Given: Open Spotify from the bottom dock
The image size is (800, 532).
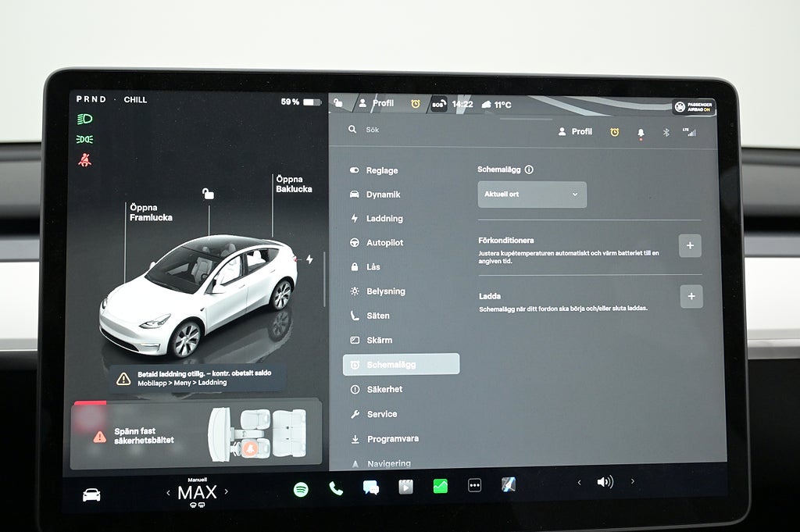Looking at the screenshot, I should coord(301,489).
